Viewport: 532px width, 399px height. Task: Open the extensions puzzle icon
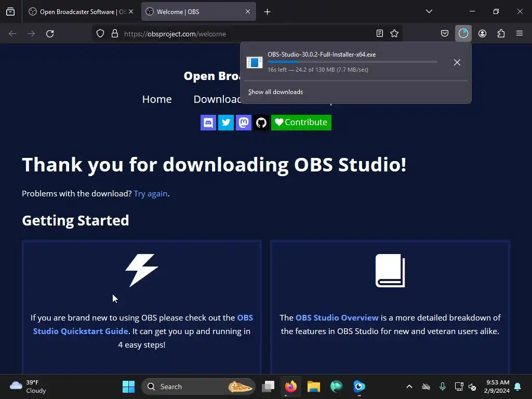(x=501, y=33)
